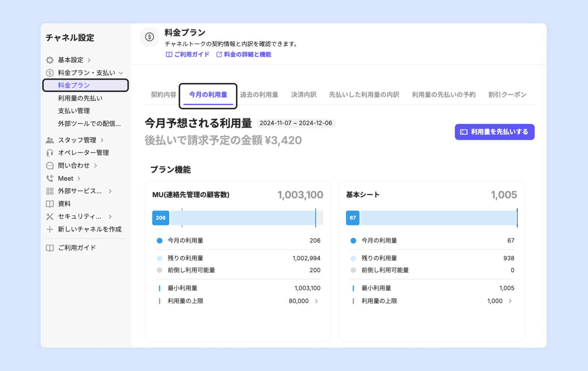Click the chat bubble icon for 問い合わせ
The height and width of the screenshot is (371, 588).
(x=50, y=166)
